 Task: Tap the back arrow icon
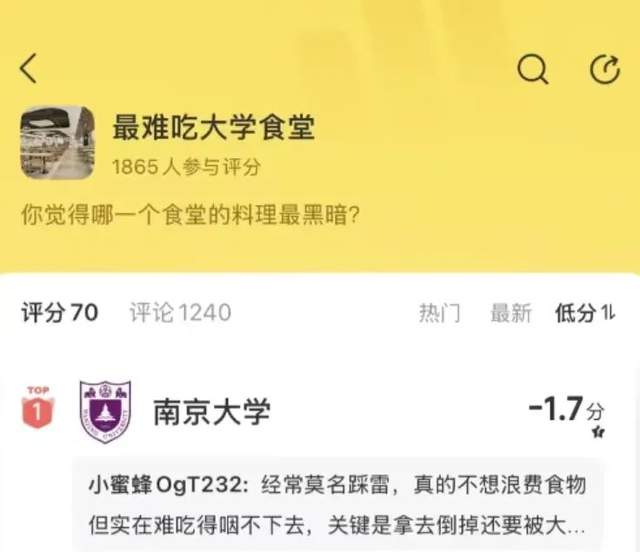coord(29,68)
